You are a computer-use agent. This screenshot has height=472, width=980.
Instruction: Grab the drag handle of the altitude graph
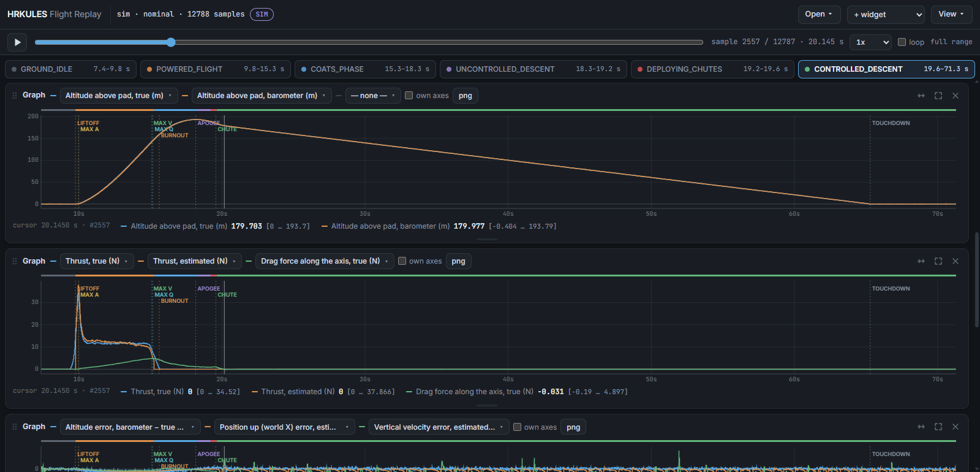click(x=15, y=96)
